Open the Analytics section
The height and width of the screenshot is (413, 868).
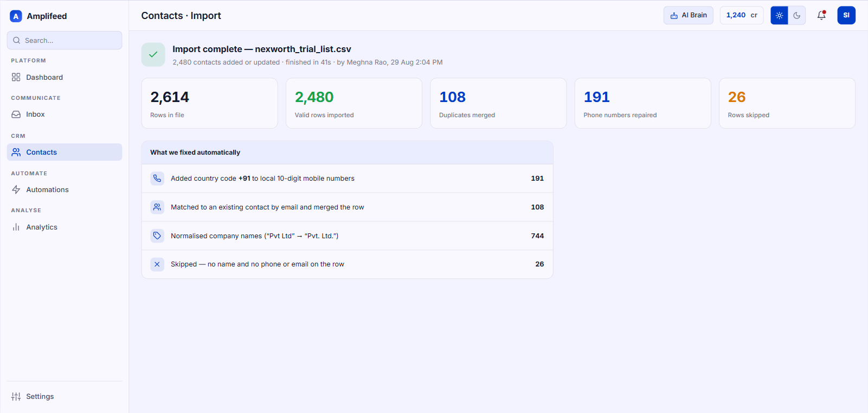click(65, 227)
